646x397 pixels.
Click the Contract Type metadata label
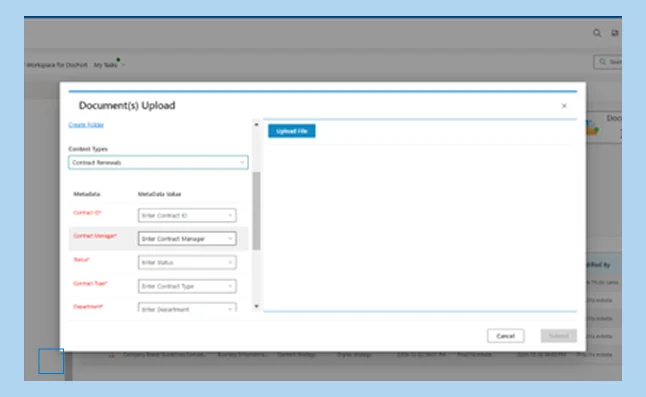(90, 283)
